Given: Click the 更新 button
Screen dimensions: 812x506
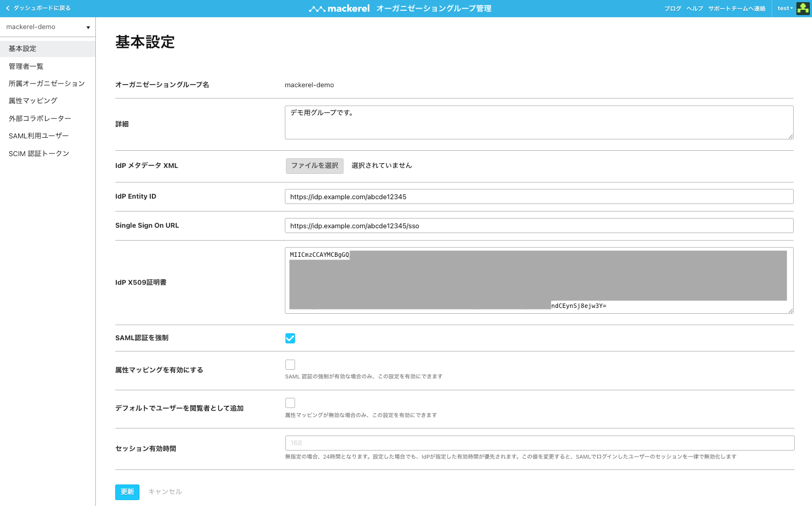Looking at the screenshot, I should (127, 492).
